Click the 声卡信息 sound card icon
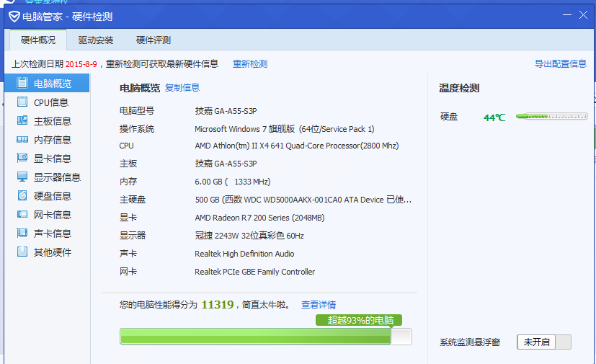 click(22, 233)
